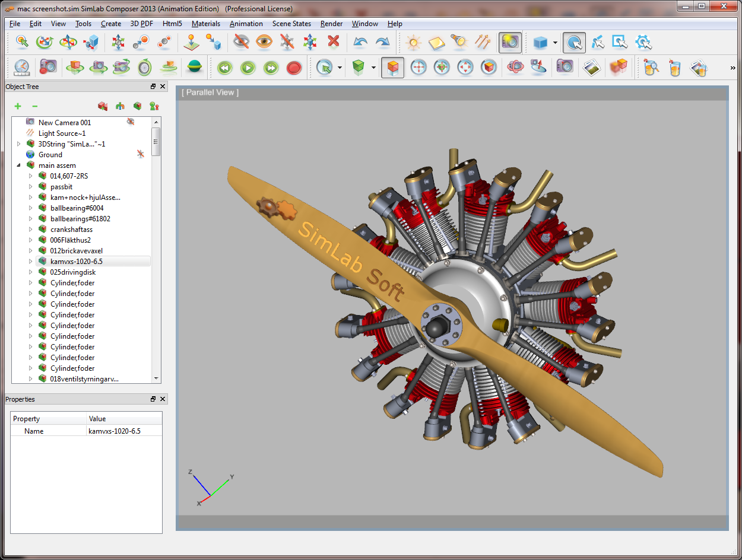Viewport: 742px width, 560px height.
Task: Add an area light with the yellow panel icon
Action: 436,42
